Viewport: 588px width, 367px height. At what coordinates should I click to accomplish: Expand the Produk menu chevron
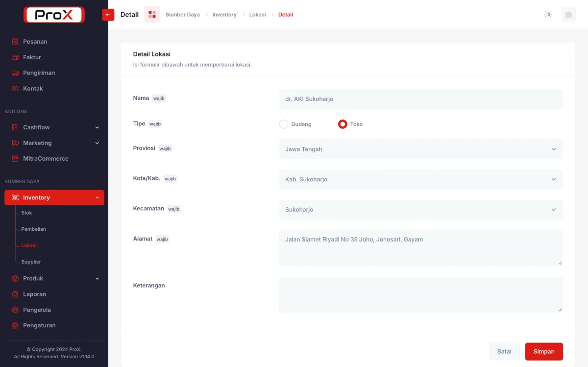tap(97, 278)
